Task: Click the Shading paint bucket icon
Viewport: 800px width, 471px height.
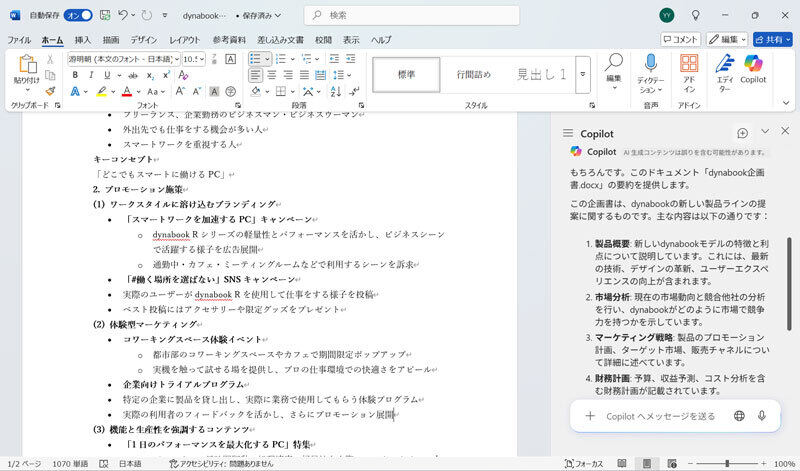Action: pyautogui.click(x=256, y=92)
